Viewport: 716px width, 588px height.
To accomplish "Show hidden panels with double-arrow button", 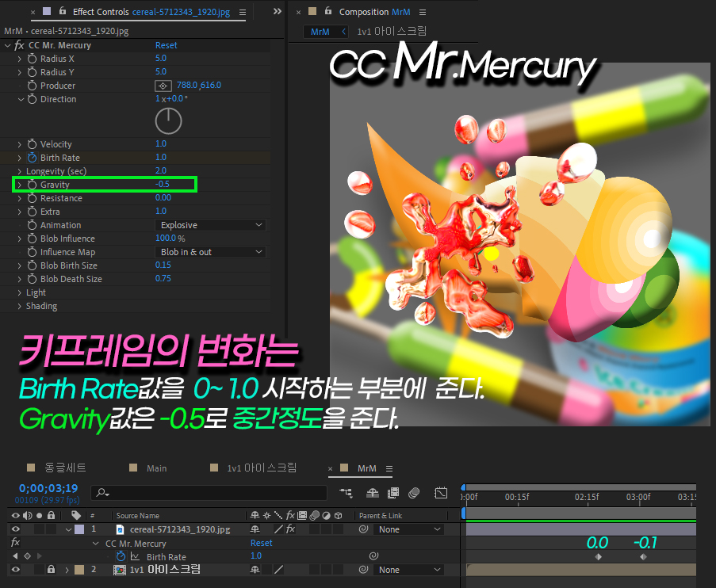I will tap(278, 11).
